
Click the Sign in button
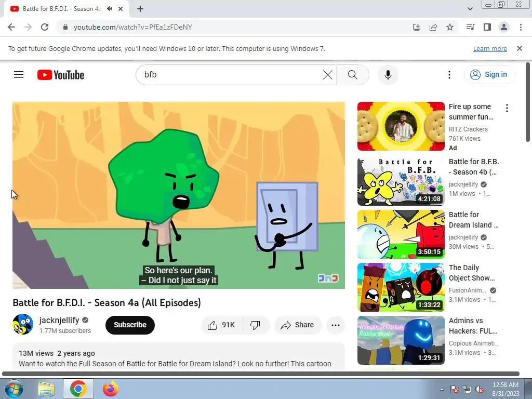[489, 75]
